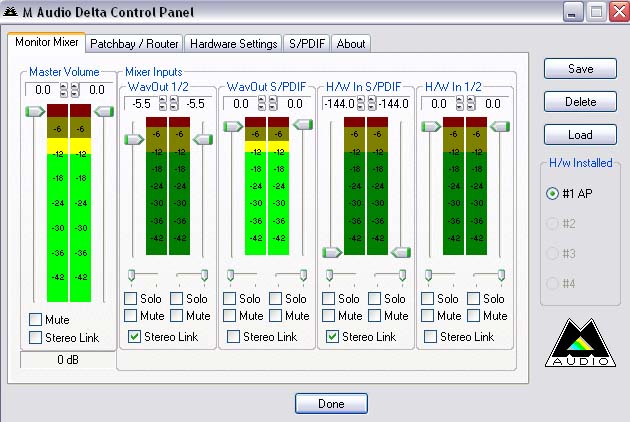The image size is (630, 422).
Task: Mute the right H/W In S/PDIF channel
Action: (x=374, y=315)
